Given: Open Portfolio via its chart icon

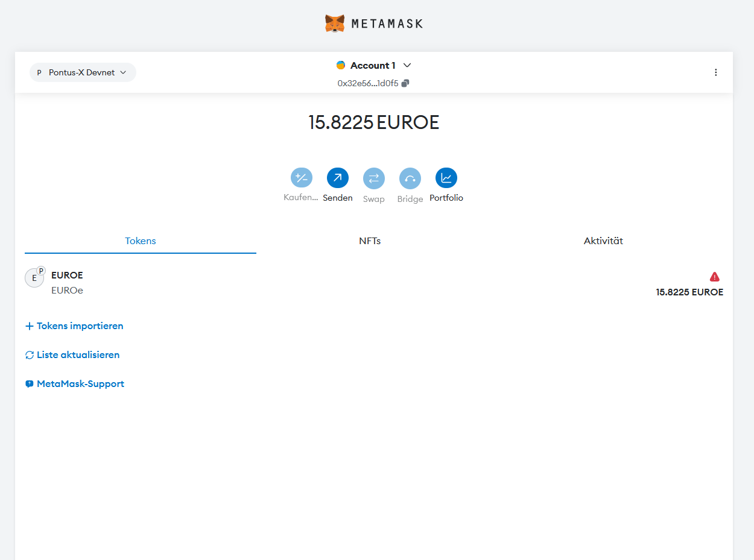Looking at the screenshot, I should 446,177.
